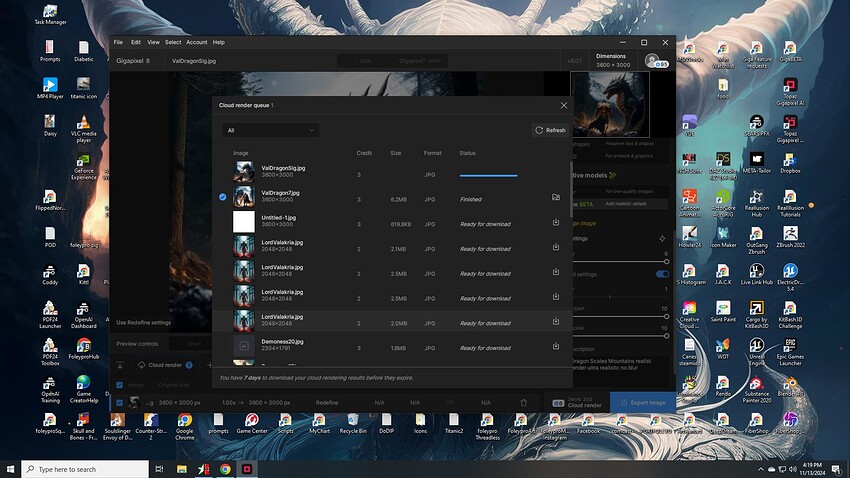This screenshot has width=850, height=478.
Task: Toggle the blue settings switch in right panel
Action: (x=662, y=274)
